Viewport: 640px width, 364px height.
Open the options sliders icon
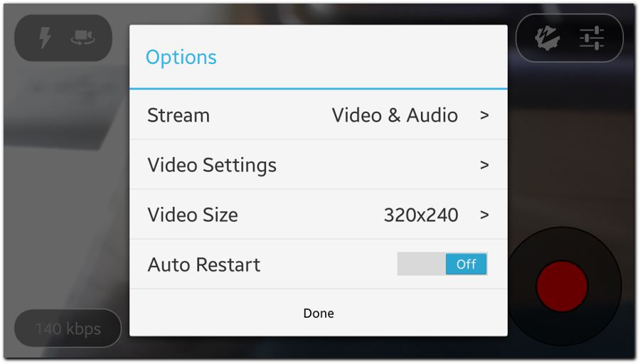click(x=592, y=38)
